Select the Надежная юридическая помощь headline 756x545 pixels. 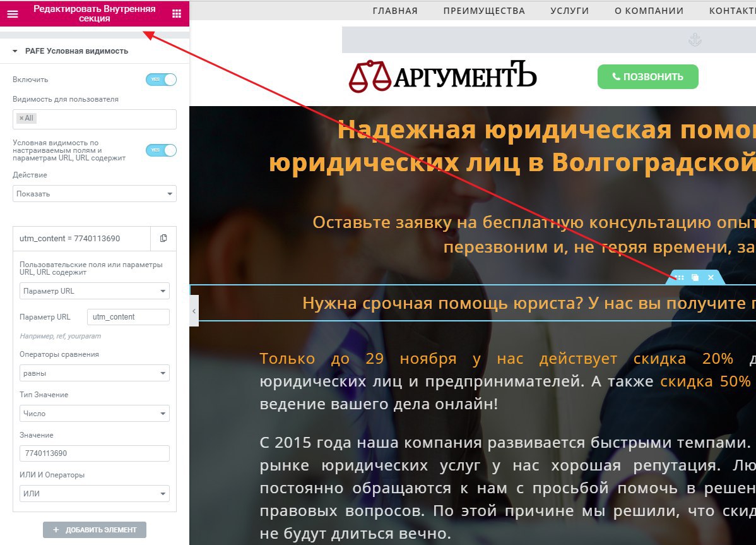[x=512, y=146]
